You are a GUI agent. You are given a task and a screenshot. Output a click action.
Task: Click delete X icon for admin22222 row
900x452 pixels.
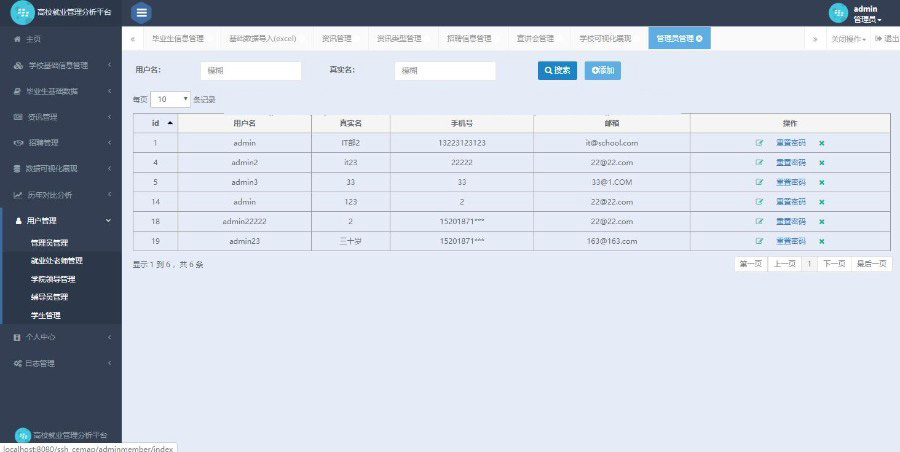pyautogui.click(x=821, y=221)
